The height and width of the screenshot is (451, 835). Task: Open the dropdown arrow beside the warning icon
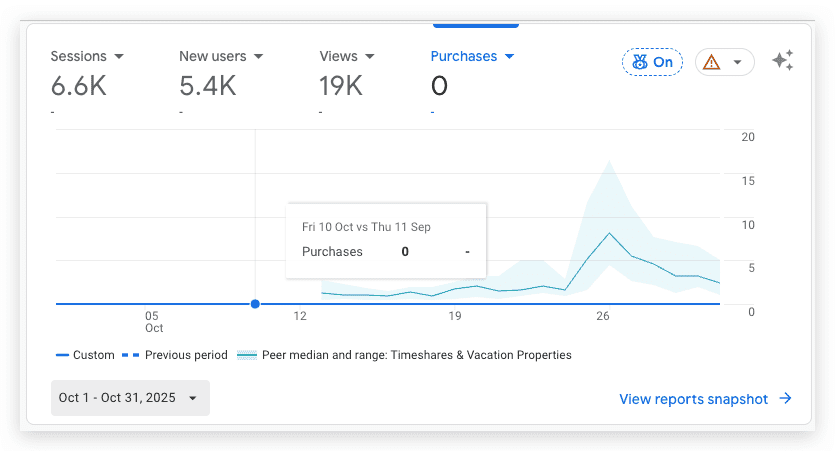point(738,62)
